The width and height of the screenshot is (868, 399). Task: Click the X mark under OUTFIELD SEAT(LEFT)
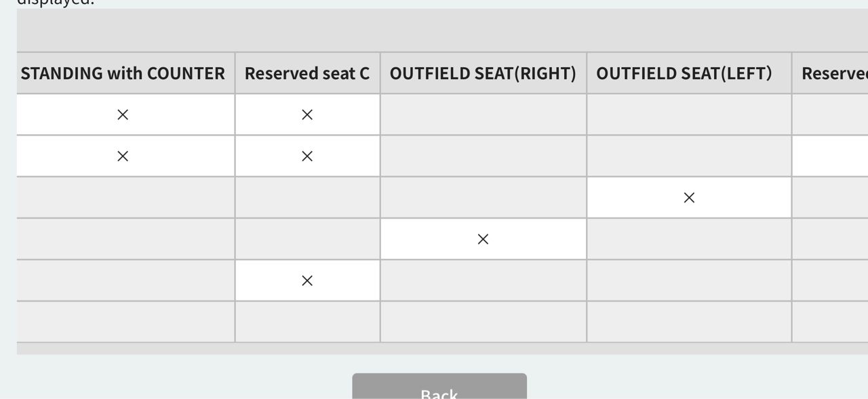click(689, 198)
